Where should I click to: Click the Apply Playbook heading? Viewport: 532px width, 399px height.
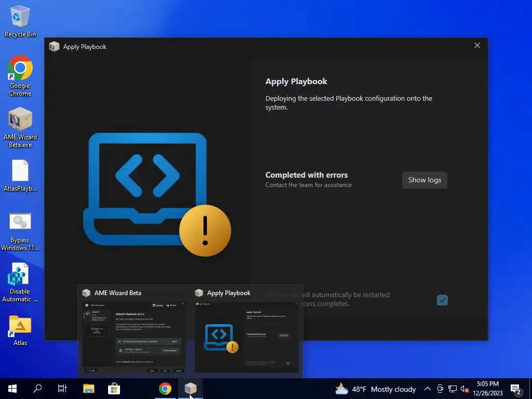click(x=296, y=82)
